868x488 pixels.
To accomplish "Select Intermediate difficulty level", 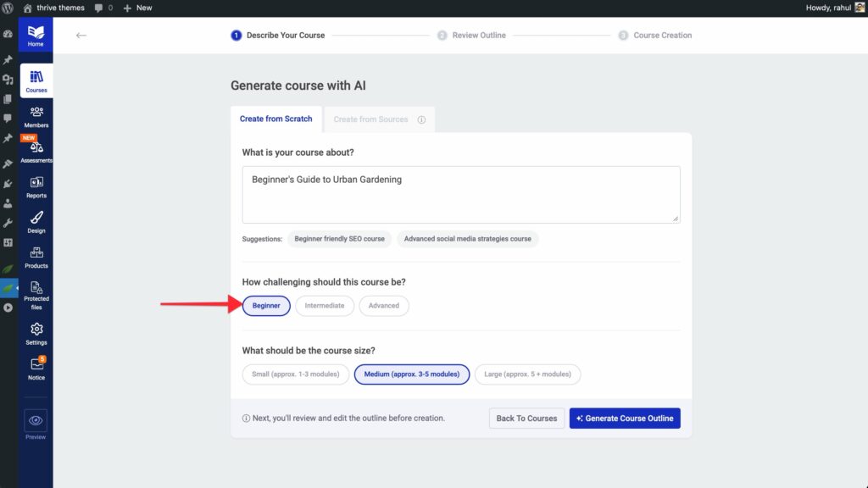I will pos(325,306).
